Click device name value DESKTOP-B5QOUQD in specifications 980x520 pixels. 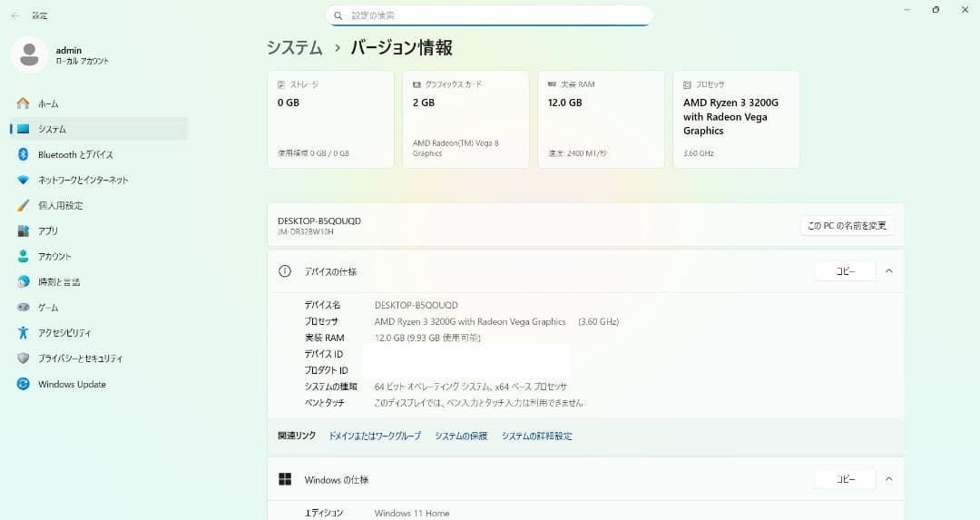click(416, 305)
